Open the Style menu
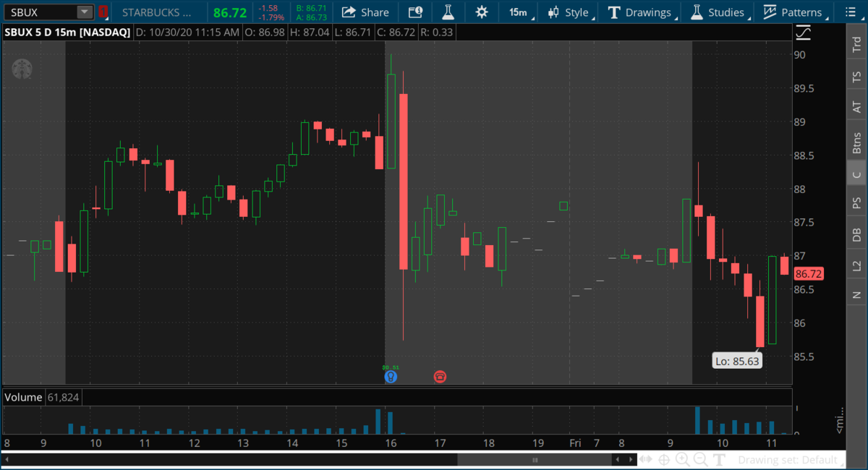This screenshot has height=470, width=868. tap(571, 12)
